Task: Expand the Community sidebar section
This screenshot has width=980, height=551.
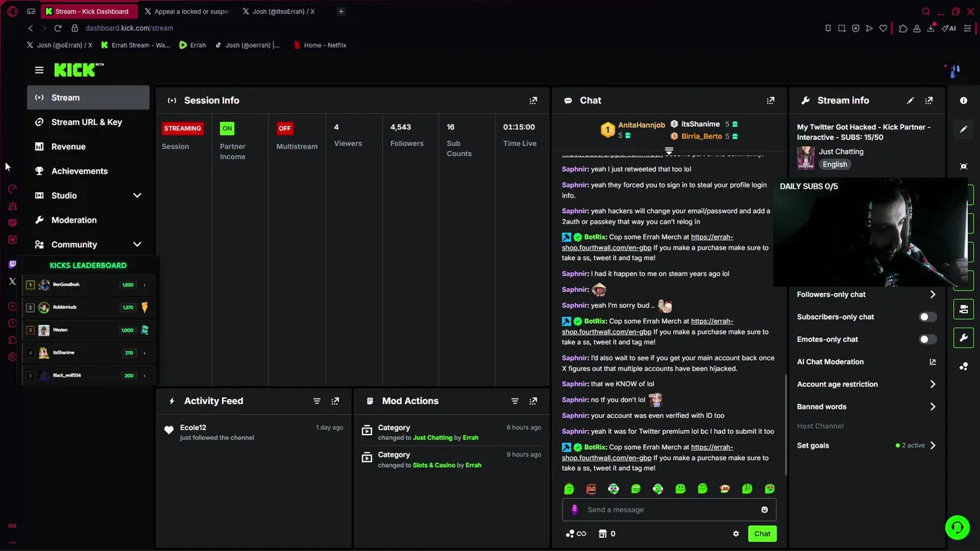Action: [x=88, y=245]
